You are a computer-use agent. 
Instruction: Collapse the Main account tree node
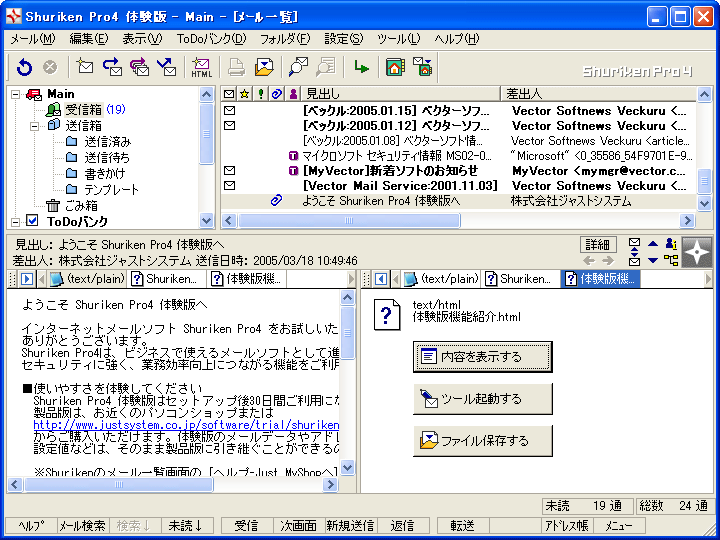pyautogui.click(x=16, y=95)
